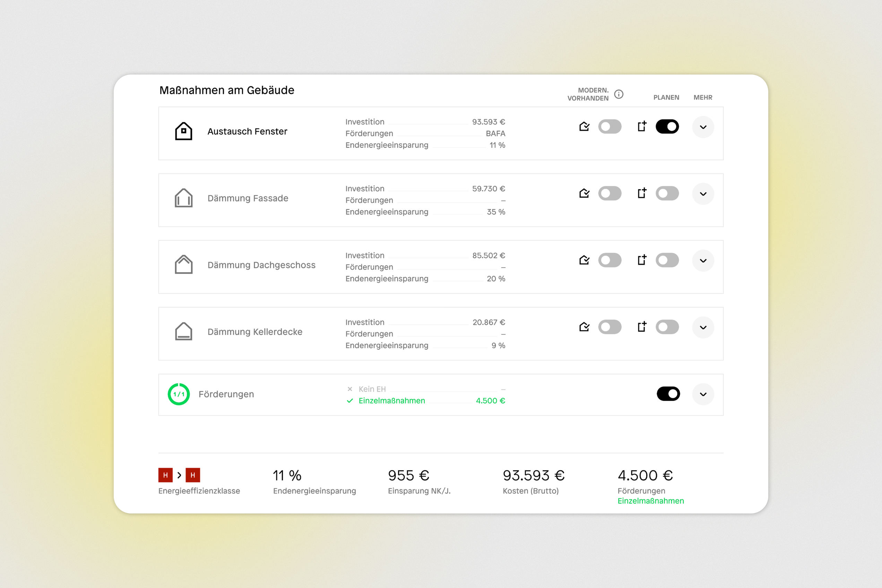Select the Dämmung Dachgeschoss roof icon
Image resolution: width=882 pixels, height=588 pixels.
tap(183, 264)
